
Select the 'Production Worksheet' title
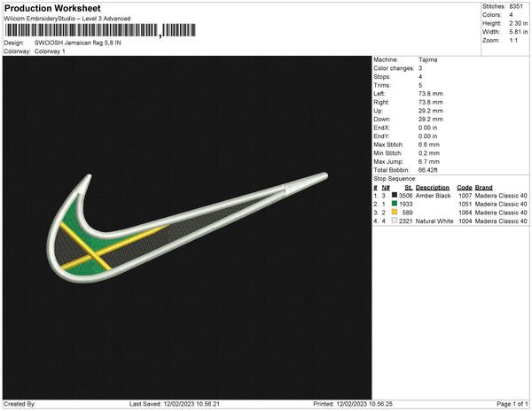(x=52, y=8)
